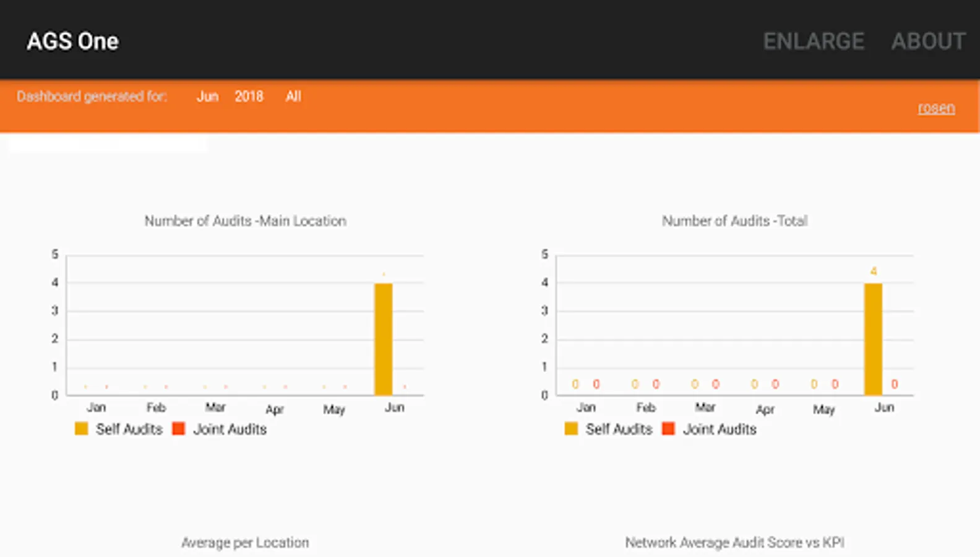This screenshot has height=557, width=980.
Task: Click the Self Audits swatch in Main Location legend
Action: pyautogui.click(x=81, y=428)
